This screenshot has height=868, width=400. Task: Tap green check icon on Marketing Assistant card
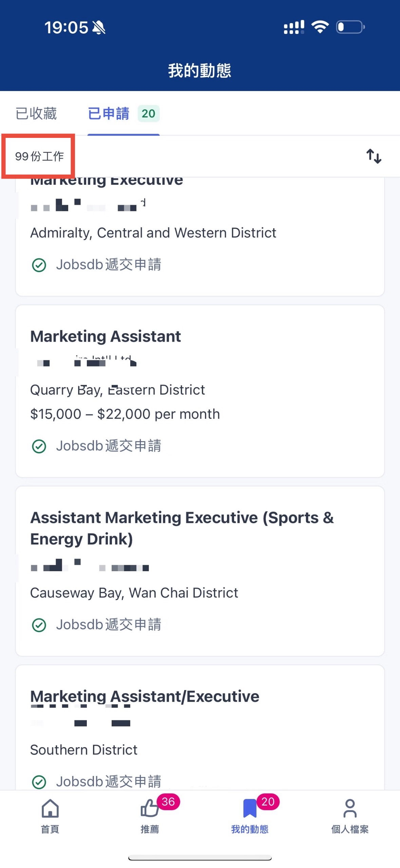39,446
